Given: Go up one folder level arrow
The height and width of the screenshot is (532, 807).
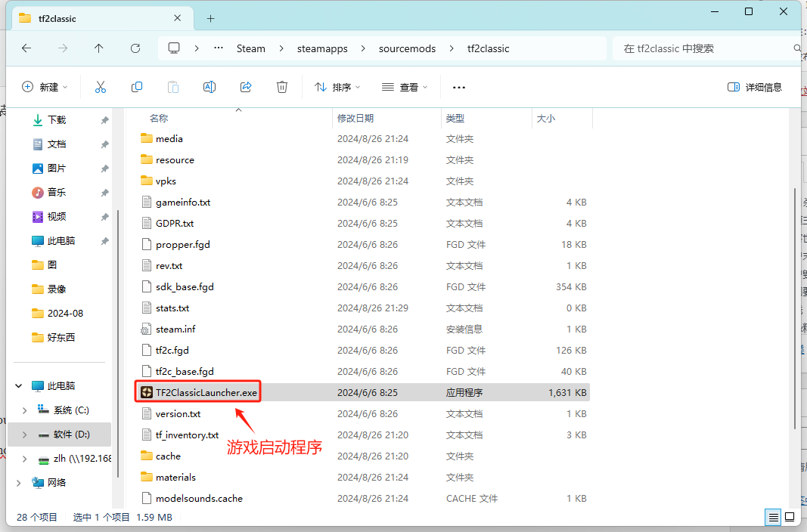Looking at the screenshot, I should click(x=99, y=48).
